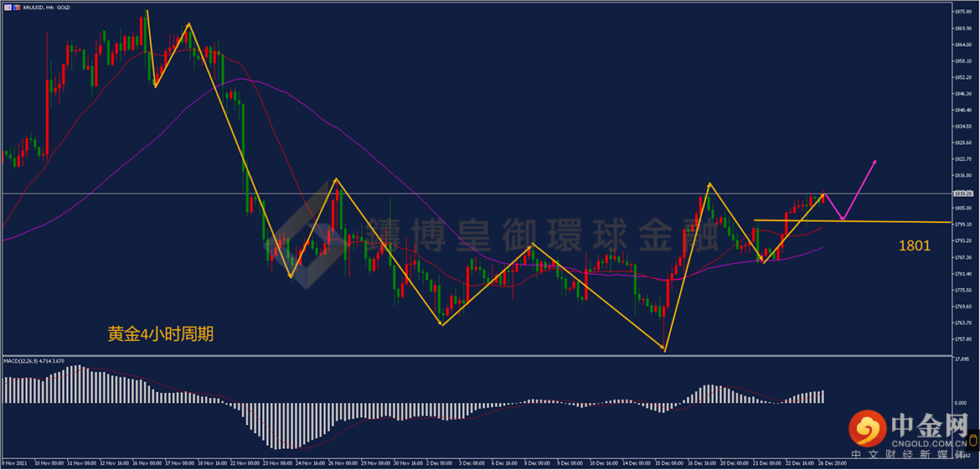Click the 1769.60 price axis label
Image resolution: width=980 pixels, height=470 pixels.
pos(962,307)
